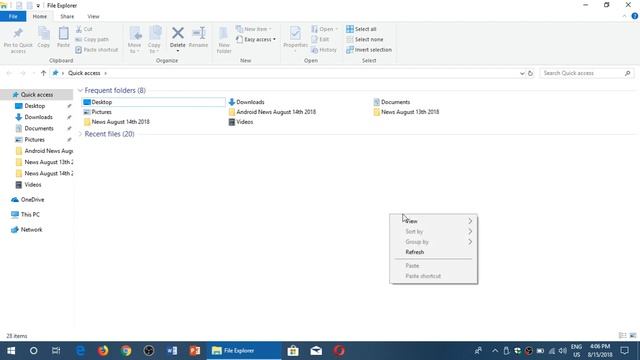The image size is (640, 360).
Task: Select News August 14th 2018 folder in list
Action: [116, 122]
